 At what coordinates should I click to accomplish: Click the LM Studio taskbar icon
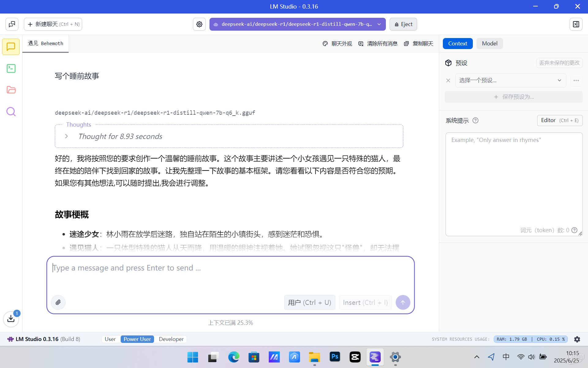375,357
